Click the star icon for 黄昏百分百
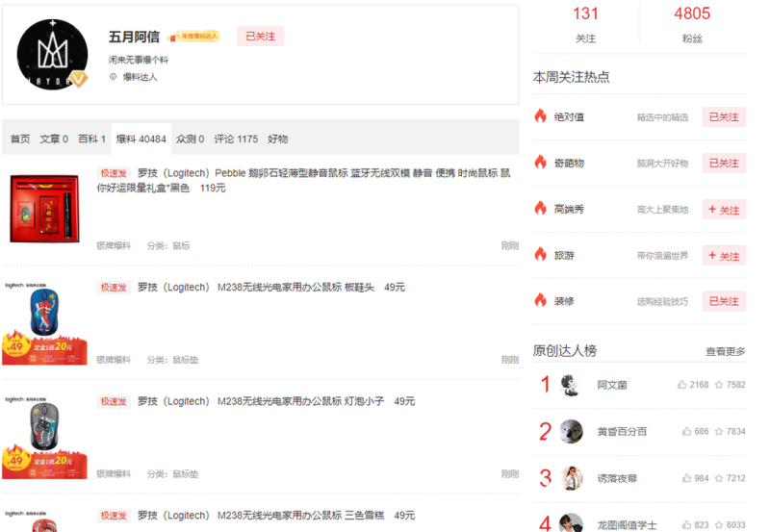This screenshot has width=770, height=532. pyautogui.click(x=719, y=431)
